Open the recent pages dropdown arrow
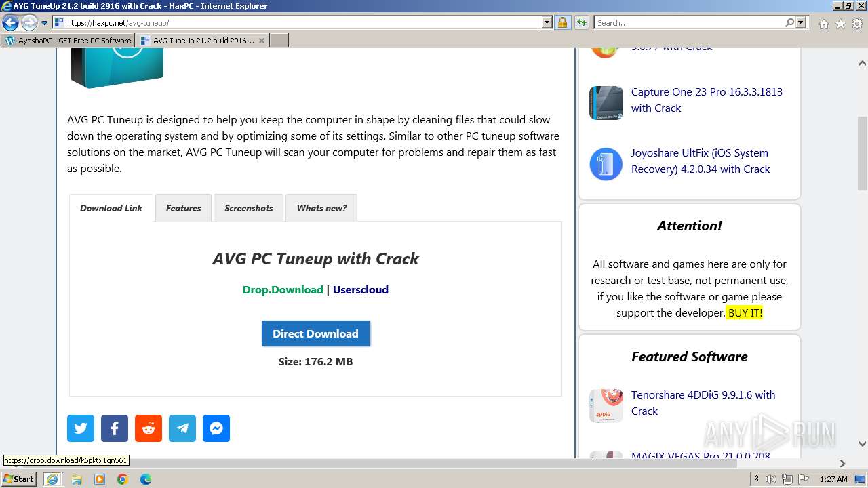The image size is (868, 488). point(45,23)
